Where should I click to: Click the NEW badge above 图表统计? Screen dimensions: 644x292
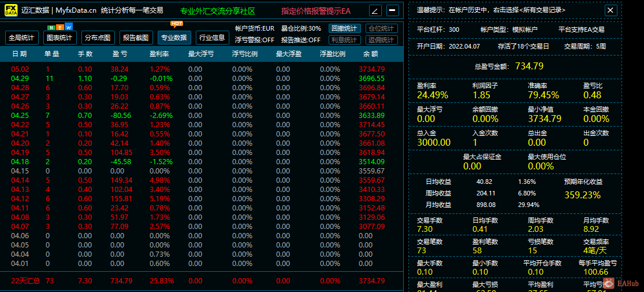click(60, 28)
